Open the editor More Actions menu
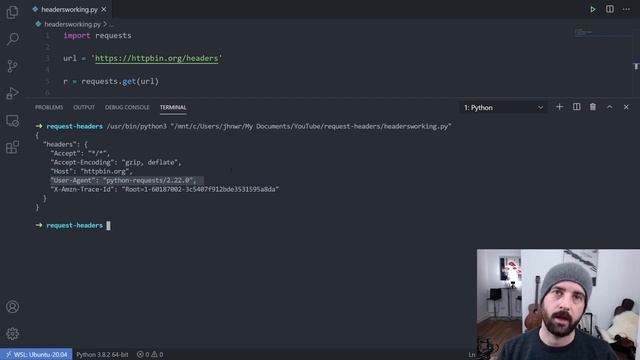 click(626, 9)
